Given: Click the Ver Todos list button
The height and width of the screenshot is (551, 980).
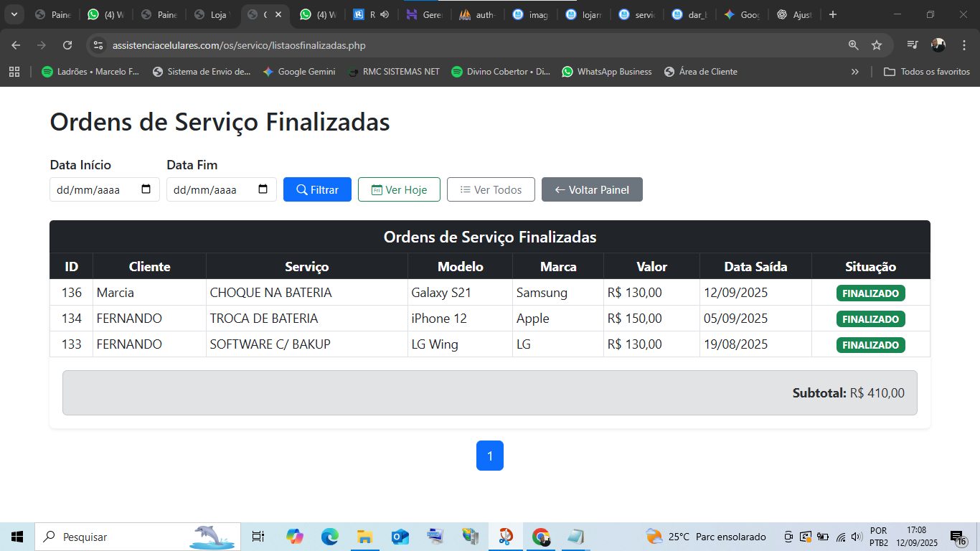Looking at the screenshot, I should coord(491,189).
